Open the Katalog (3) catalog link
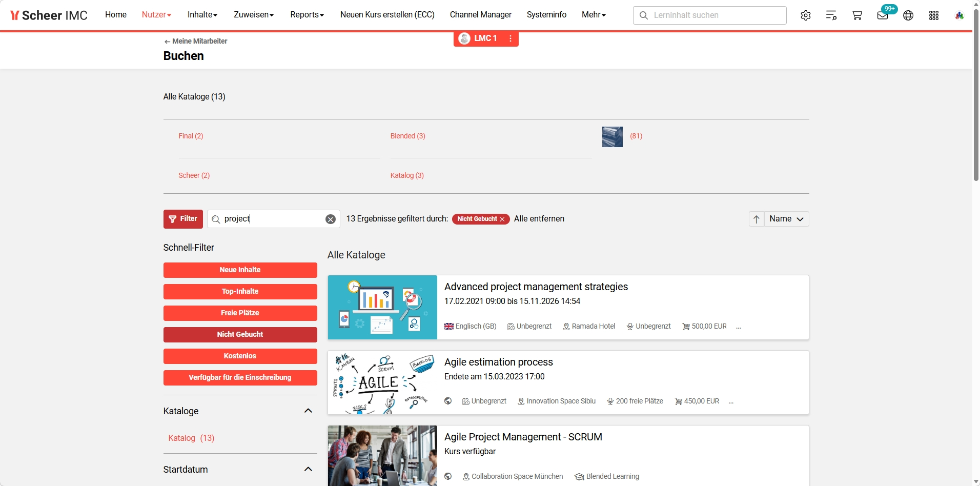Viewport: 980px width, 486px height. pos(407,175)
